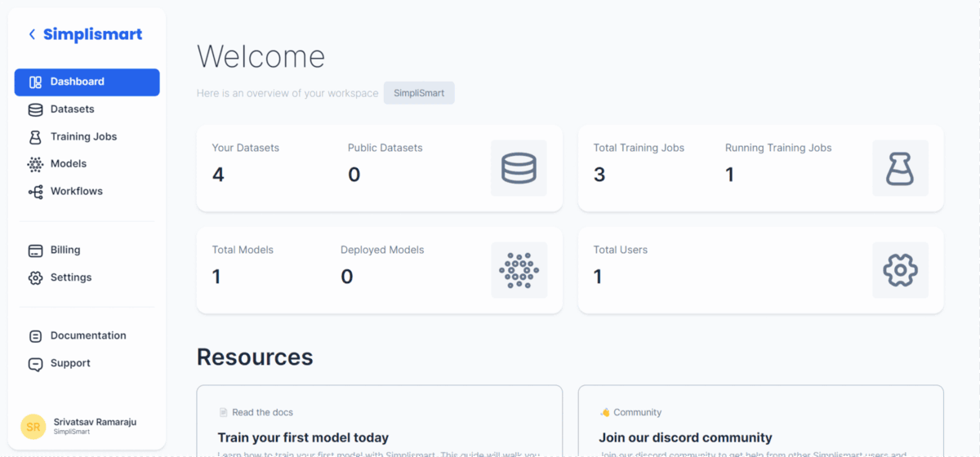This screenshot has width=980, height=457.
Task: Click the Community label text
Action: [638, 413]
